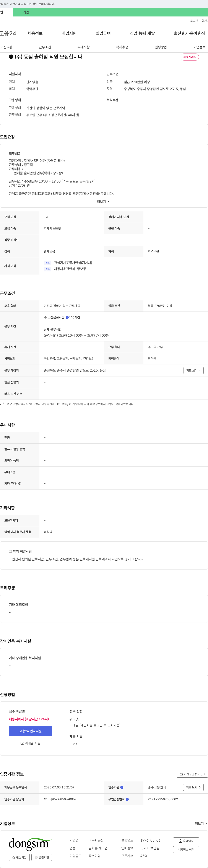Jump to the 복리후생 section tab

[x=122, y=47]
